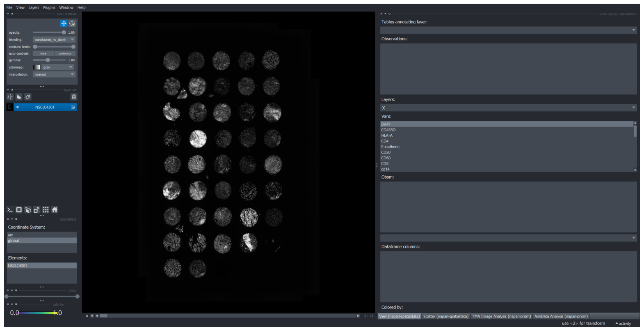Image resolution: width=644 pixels, height=331 pixels.
Task: Toggle grid mode
Action: pyautogui.click(x=46, y=210)
